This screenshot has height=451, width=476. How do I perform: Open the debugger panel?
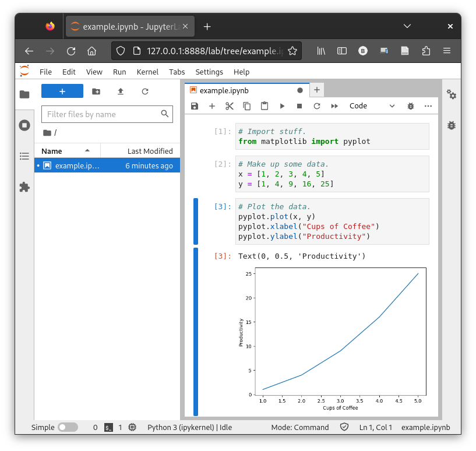(x=410, y=105)
